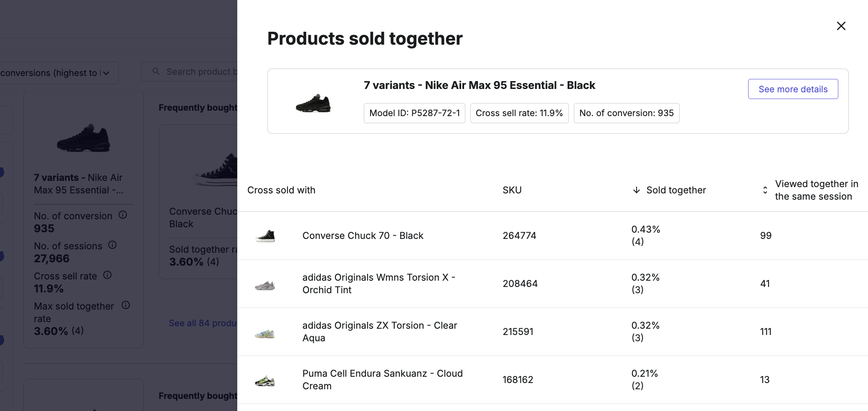Select Converse Chuck 70 - Black row thumbnail
Screen dimensions: 868x411
[265, 236]
